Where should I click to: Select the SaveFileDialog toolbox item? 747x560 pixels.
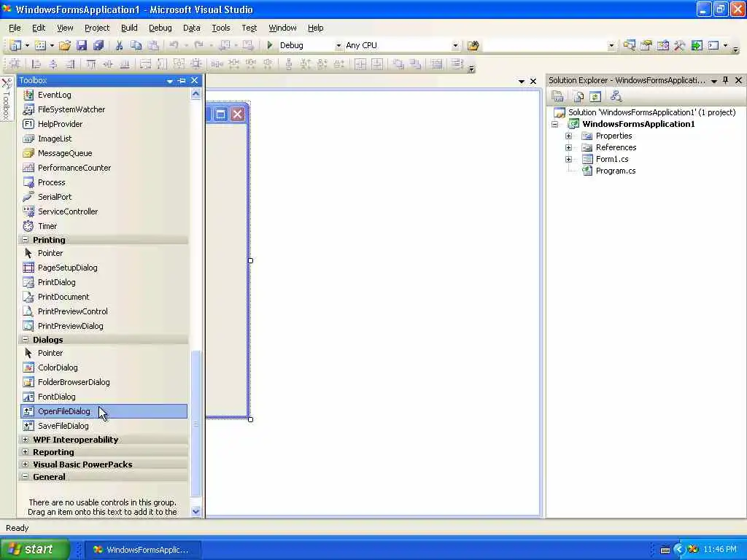coord(104,426)
